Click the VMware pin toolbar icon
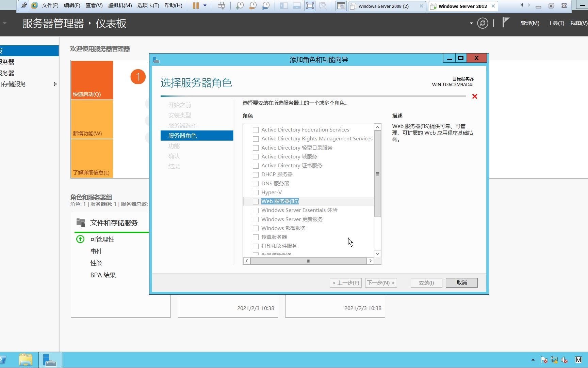Screen dimensions: 588x368 23,5
